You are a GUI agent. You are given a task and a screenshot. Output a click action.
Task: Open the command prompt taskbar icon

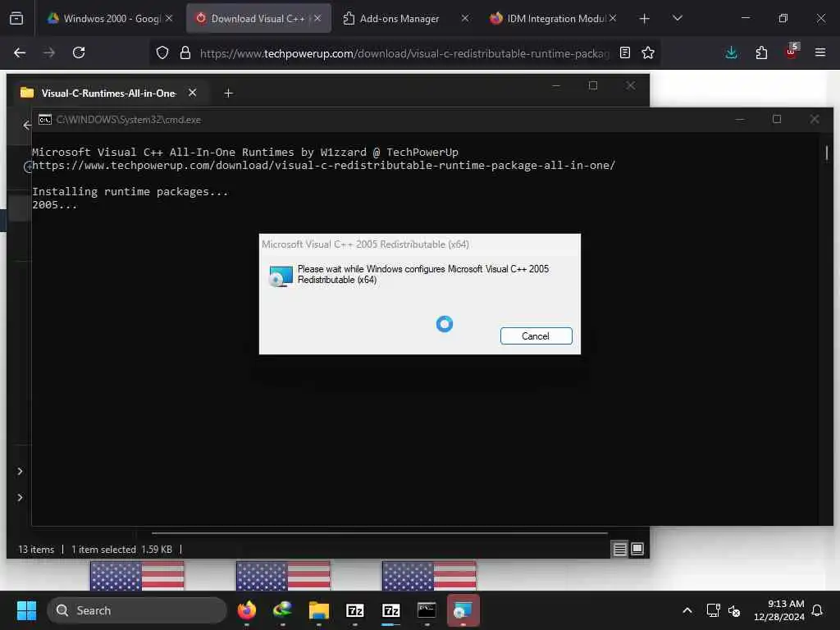427,610
